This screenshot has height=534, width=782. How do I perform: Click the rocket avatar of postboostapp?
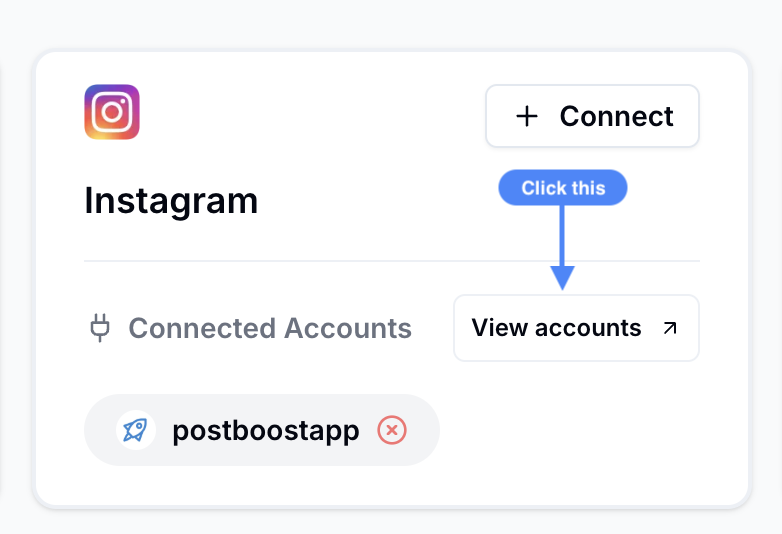click(136, 430)
